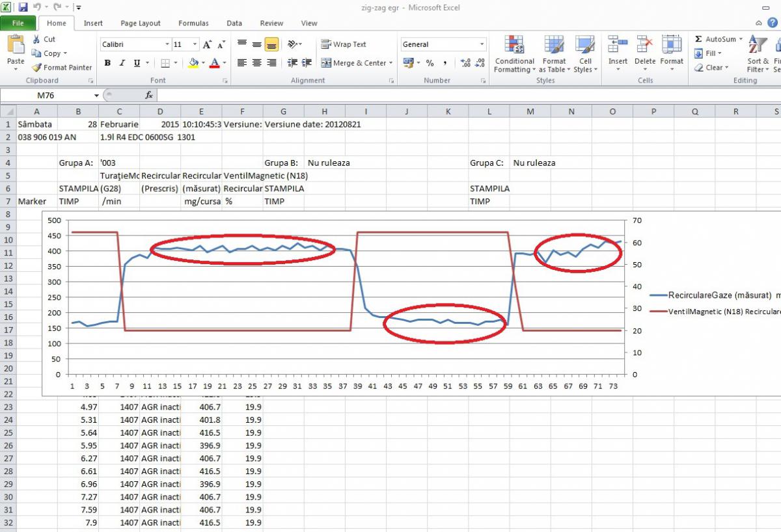Open the Calibri font name dropdown

pos(167,45)
